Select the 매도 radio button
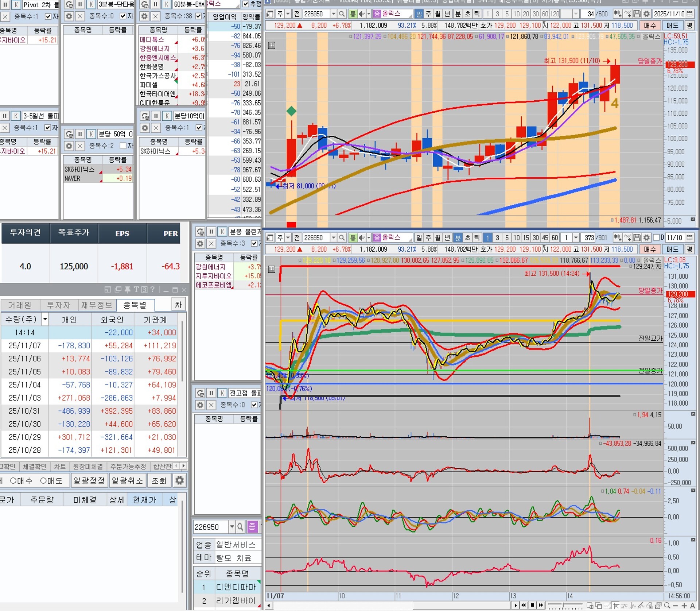Image resolution: width=700 pixels, height=611 pixels. click(43, 481)
